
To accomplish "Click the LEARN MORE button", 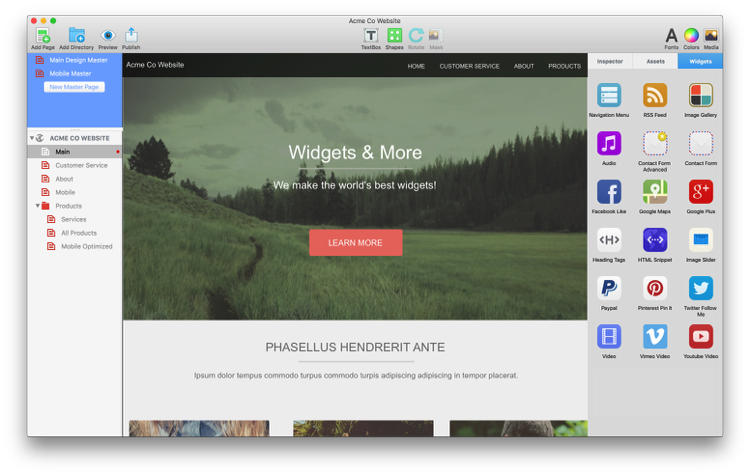I will pos(355,243).
